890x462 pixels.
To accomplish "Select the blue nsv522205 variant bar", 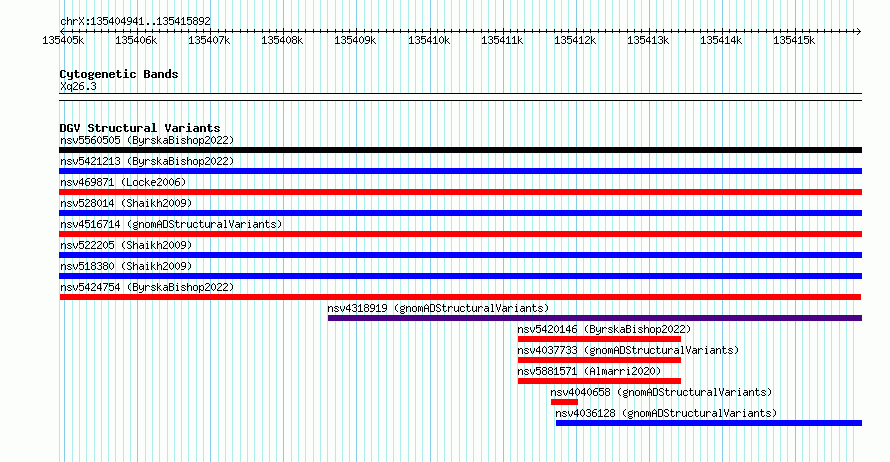I will pyautogui.click(x=460, y=255).
